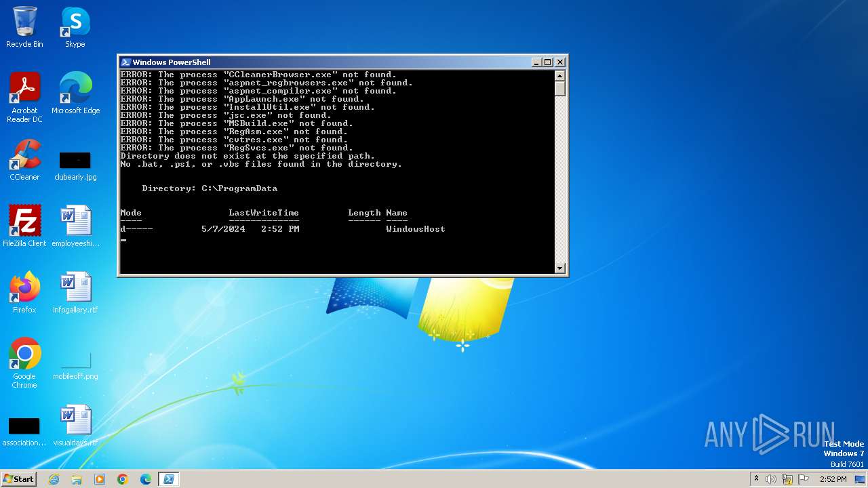The image size is (868, 488).
Task: Open FileZilla Client shortcut
Action: coord(24,226)
